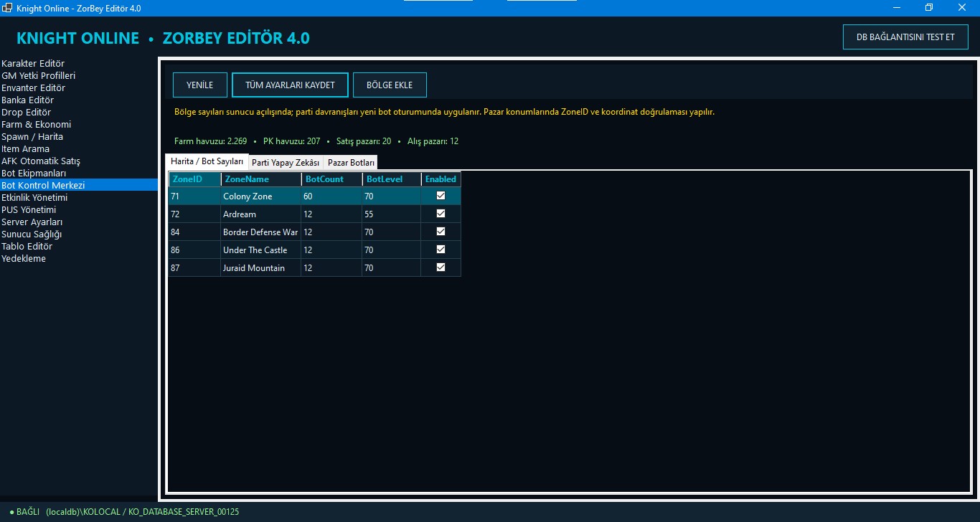Screen dimensions: 980x522
Task: Select the Pazar Botları tab
Action: coord(351,163)
